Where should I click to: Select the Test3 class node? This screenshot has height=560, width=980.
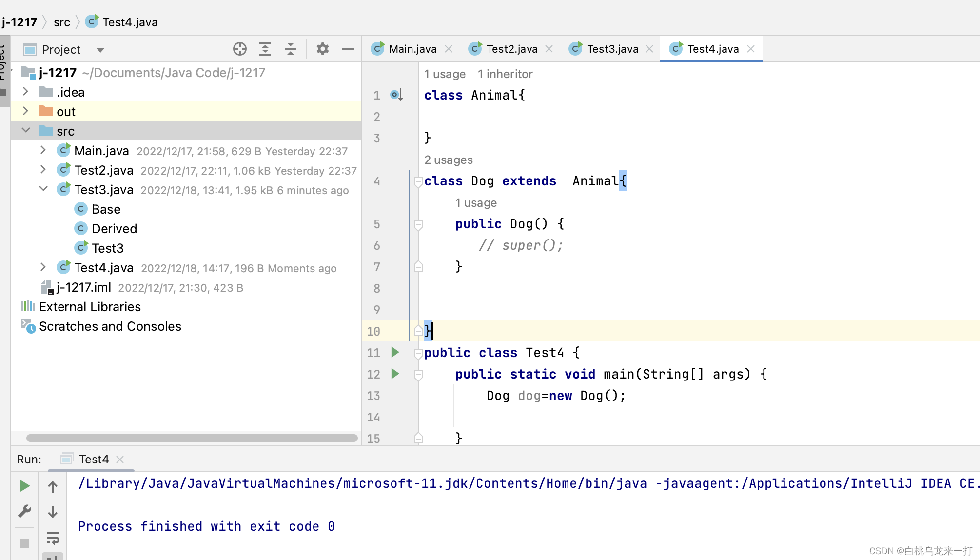(99, 248)
